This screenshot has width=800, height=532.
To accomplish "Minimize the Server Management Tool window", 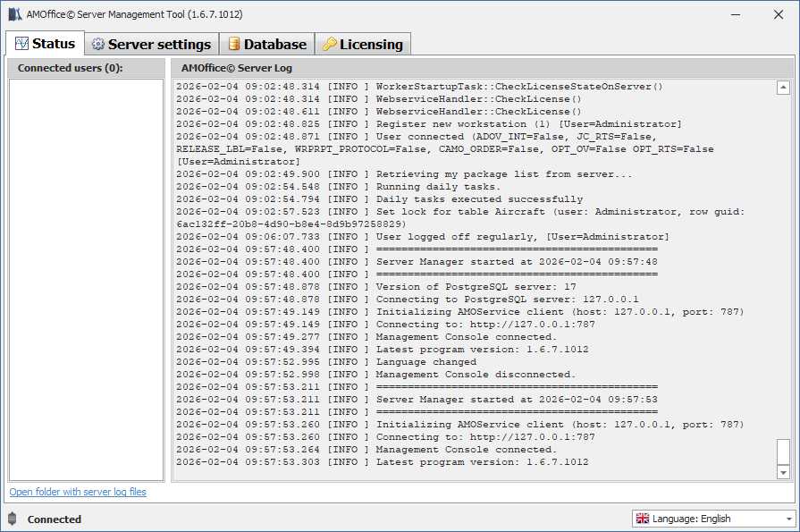I will click(736, 14).
